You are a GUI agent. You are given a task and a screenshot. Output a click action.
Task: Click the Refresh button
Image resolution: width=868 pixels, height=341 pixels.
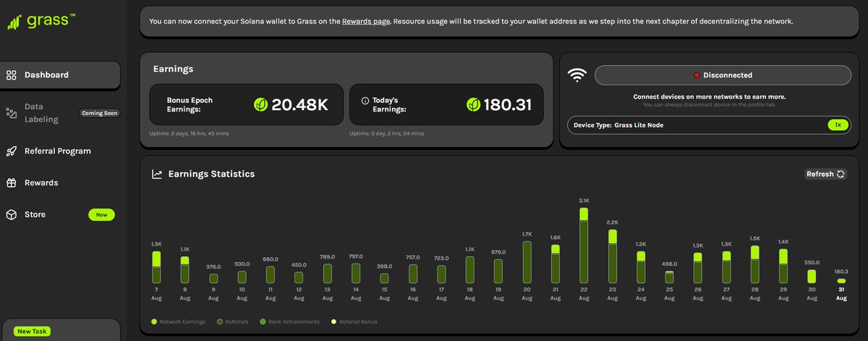(x=826, y=174)
